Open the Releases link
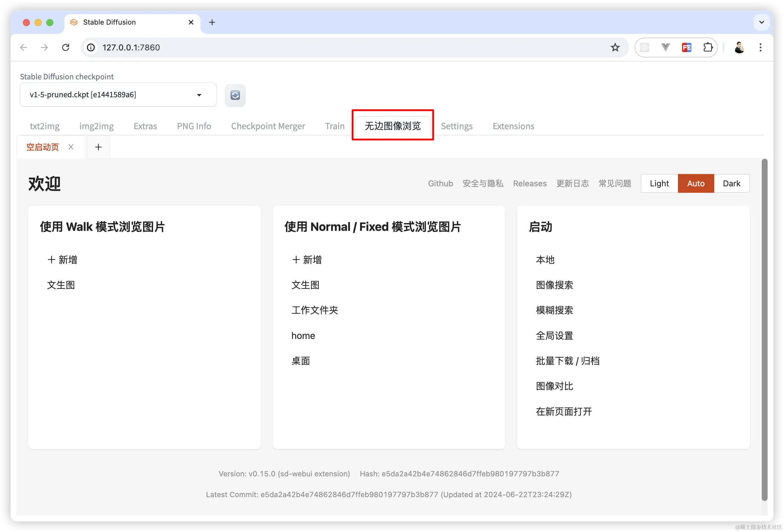784x532 pixels. pos(530,183)
